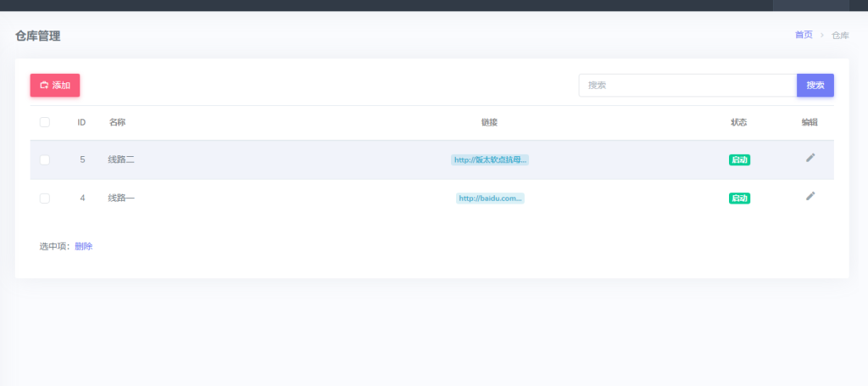Click the 搜索 text input field

pos(687,86)
